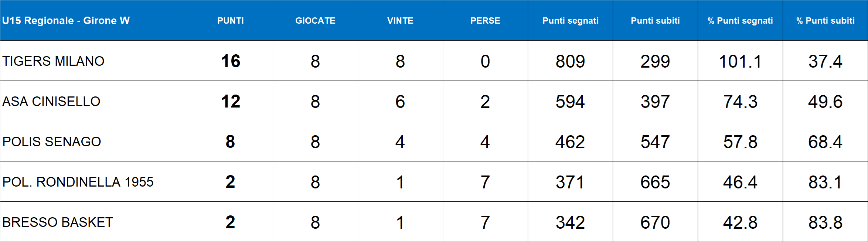Select the PERSE column header

click(x=485, y=21)
